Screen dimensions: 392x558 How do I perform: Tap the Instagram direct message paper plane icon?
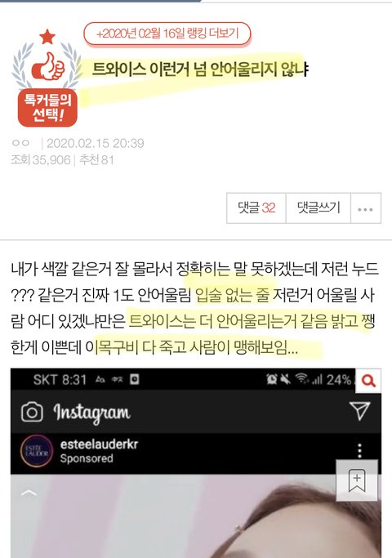pos(359,411)
